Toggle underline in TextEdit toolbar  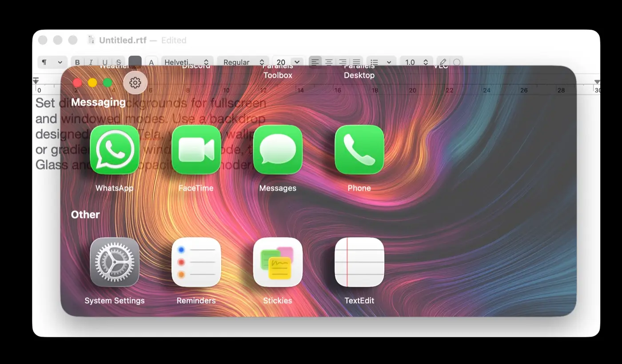(105, 62)
